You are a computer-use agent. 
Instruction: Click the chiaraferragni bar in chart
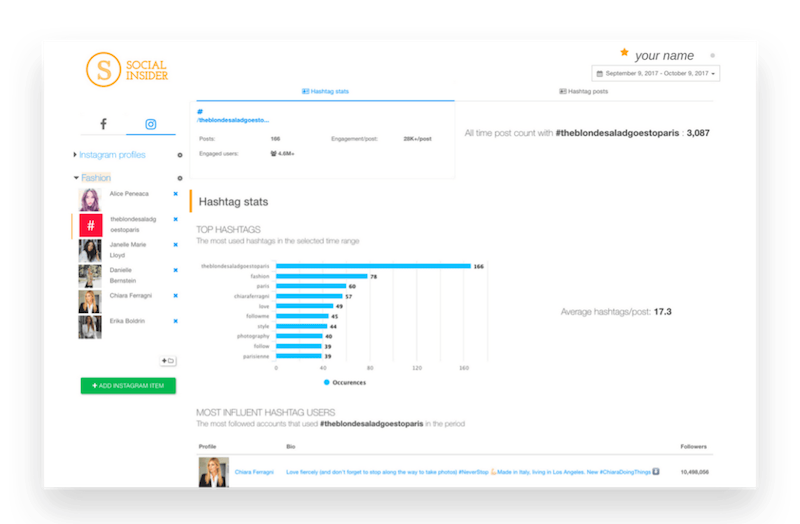tap(309, 296)
